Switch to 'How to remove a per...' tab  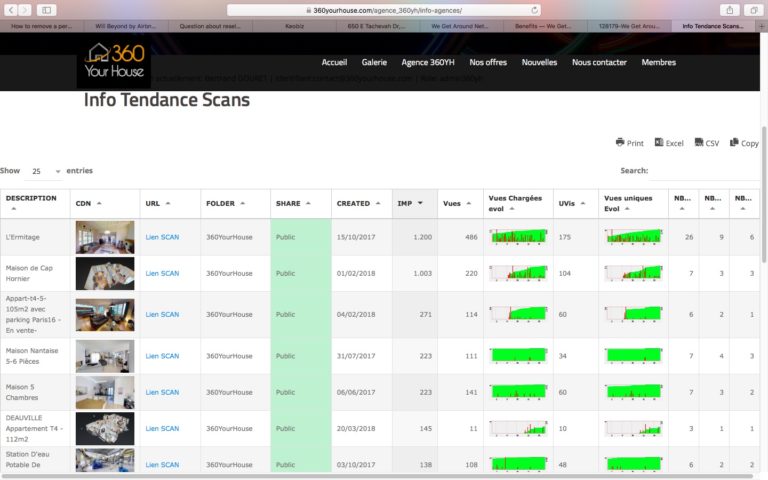[42, 26]
